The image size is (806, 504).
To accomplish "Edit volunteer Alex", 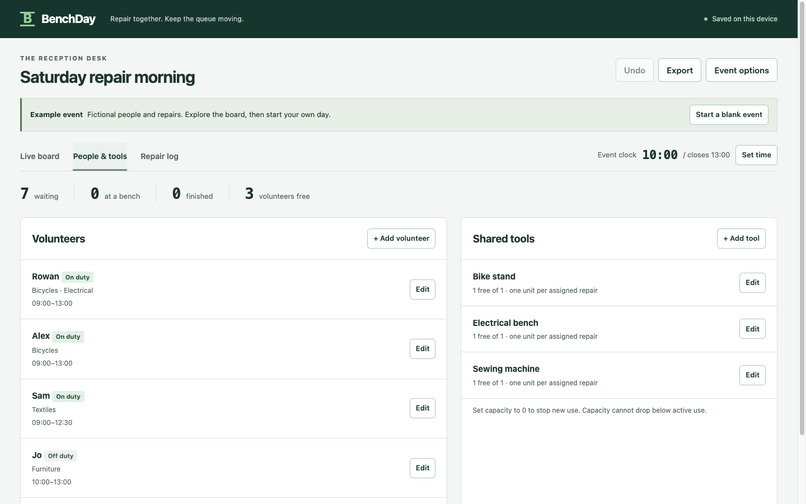I will pyautogui.click(x=423, y=349).
